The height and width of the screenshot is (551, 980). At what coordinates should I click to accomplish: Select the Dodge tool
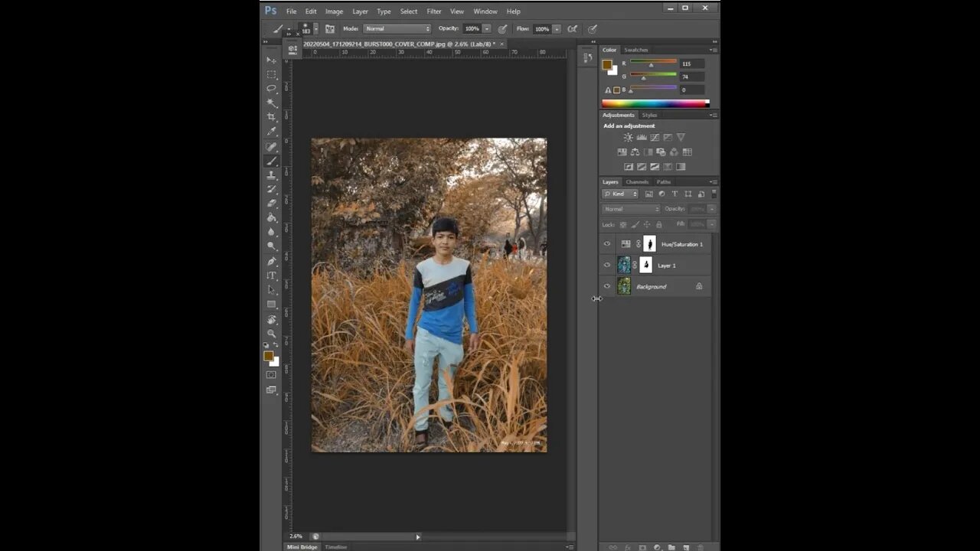[x=271, y=246]
